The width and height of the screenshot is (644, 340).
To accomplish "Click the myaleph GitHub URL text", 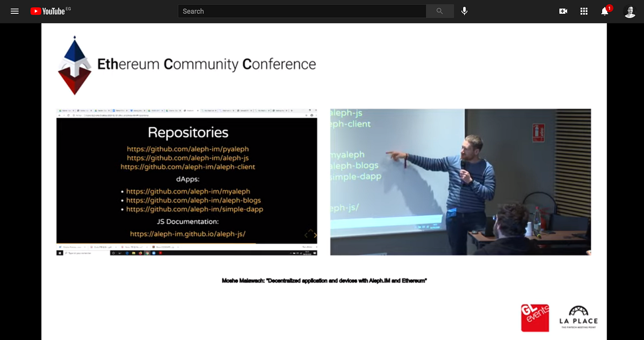I will pos(188,191).
